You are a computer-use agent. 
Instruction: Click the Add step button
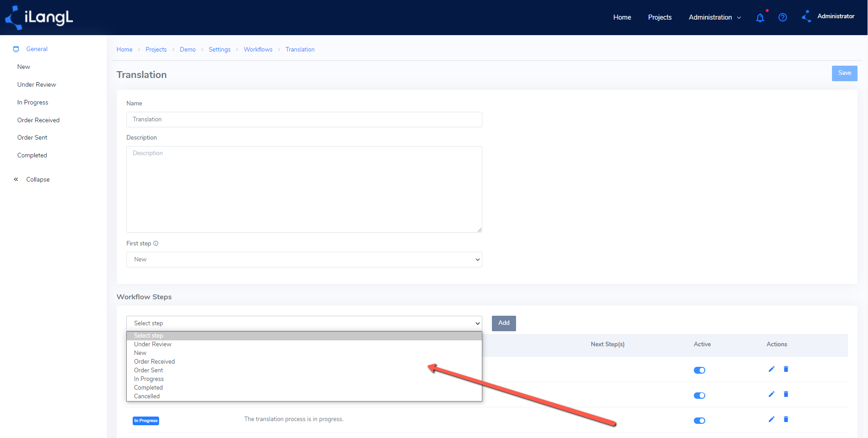pyautogui.click(x=504, y=323)
